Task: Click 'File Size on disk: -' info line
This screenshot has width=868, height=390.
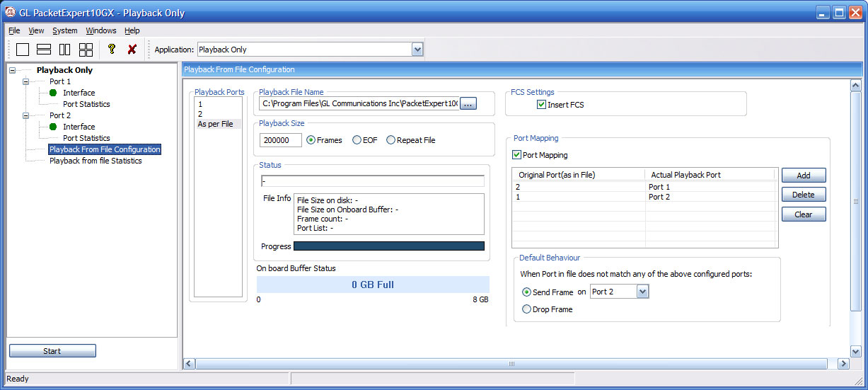Action: (x=328, y=200)
